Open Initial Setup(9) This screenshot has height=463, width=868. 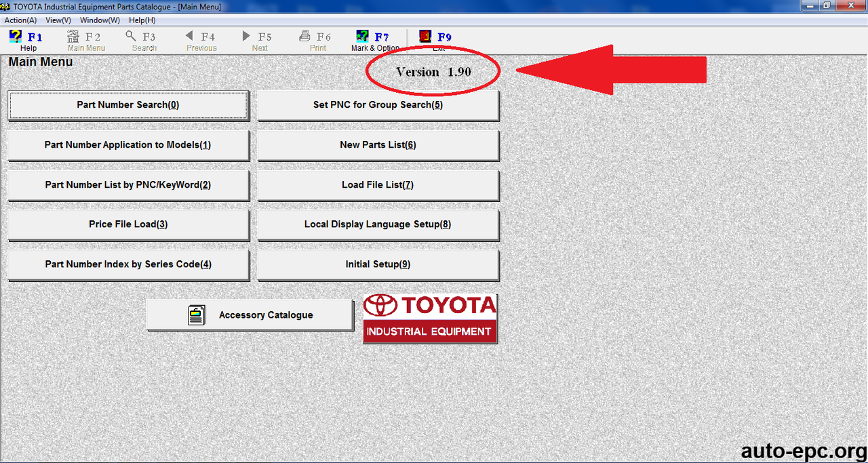[378, 264]
